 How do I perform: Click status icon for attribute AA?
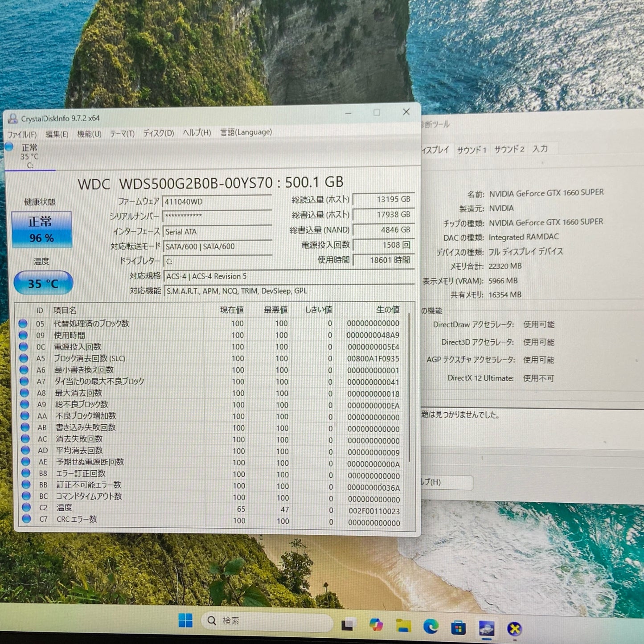(25, 416)
